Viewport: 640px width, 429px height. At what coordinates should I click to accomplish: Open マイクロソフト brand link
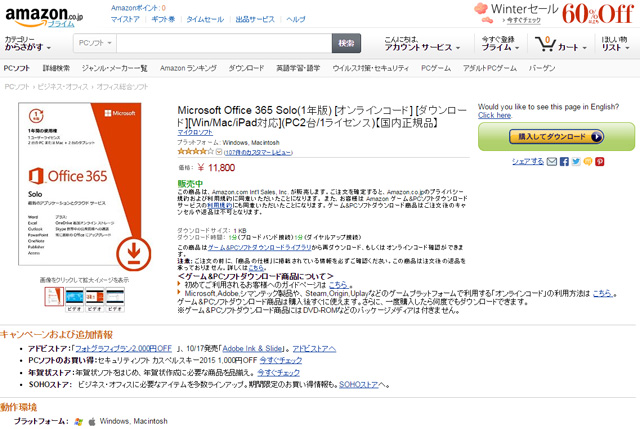point(195,133)
